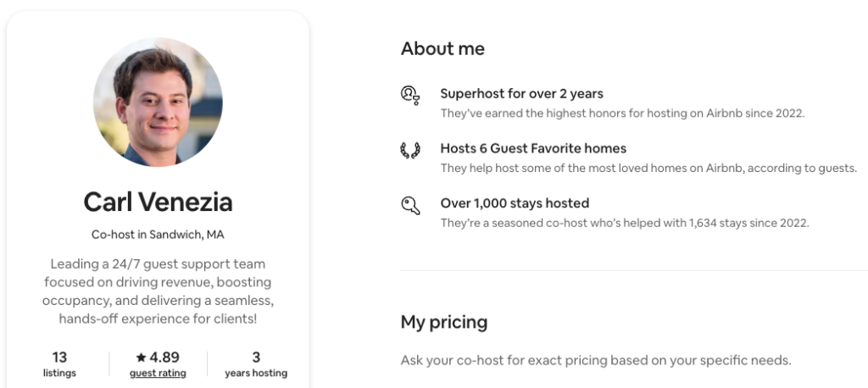The height and width of the screenshot is (388, 868).
Task: Click the About me heading
Action: click(x=442, y=49)
